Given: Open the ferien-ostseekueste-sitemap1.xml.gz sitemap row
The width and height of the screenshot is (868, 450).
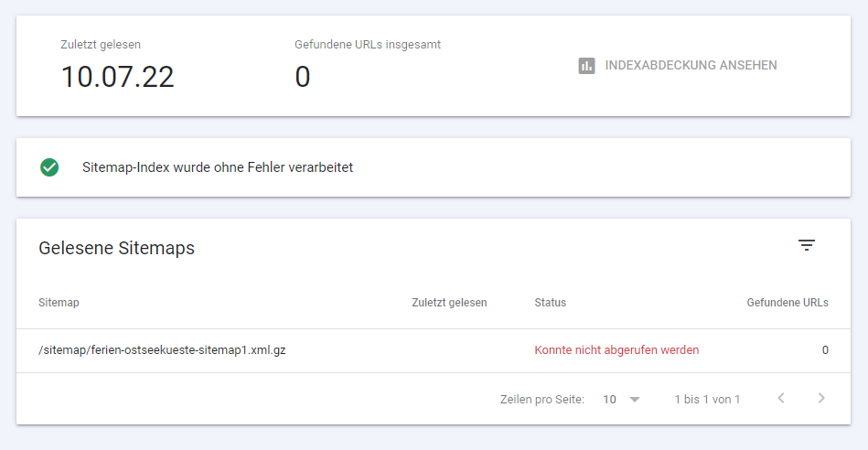Looking at the screenshot, I should 434,350.
